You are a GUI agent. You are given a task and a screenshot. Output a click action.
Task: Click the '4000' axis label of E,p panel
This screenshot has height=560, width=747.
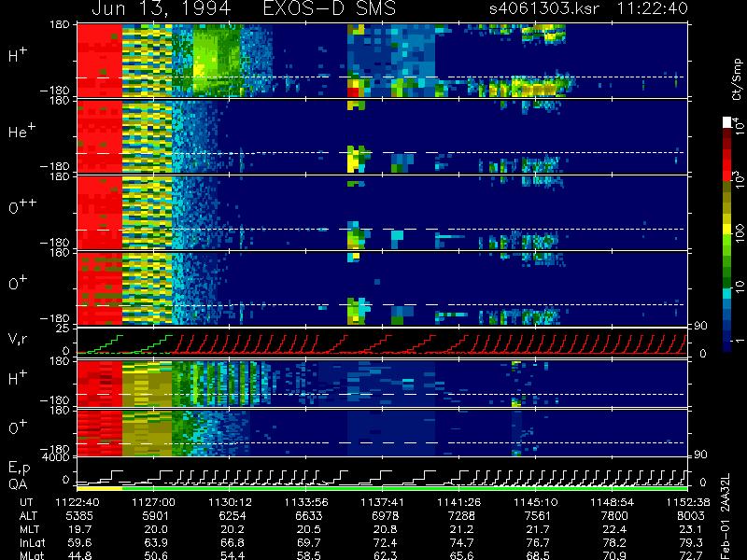pos(56,457)
